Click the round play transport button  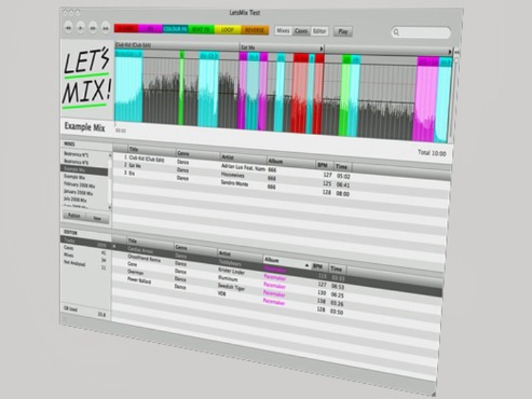point(81,28)
